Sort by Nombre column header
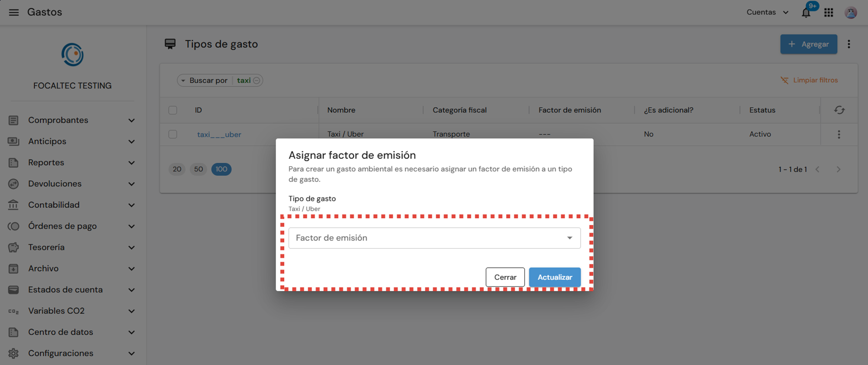 [x=341, y=110]
